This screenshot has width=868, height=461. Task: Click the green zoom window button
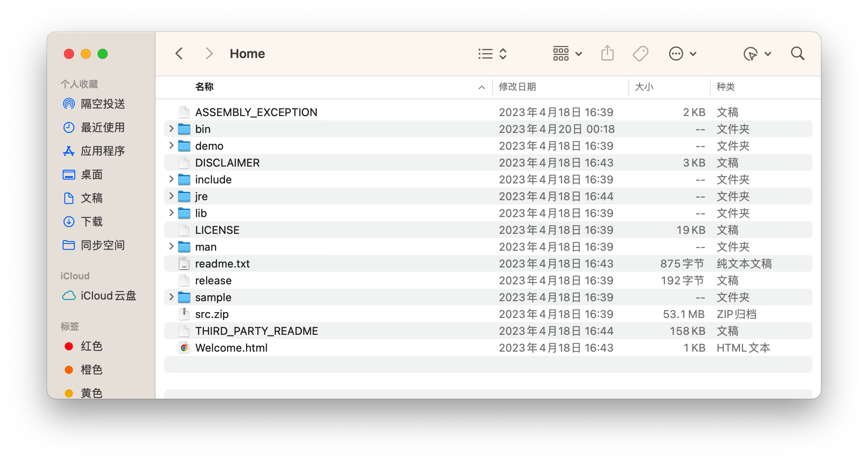[x=103, y=54]
